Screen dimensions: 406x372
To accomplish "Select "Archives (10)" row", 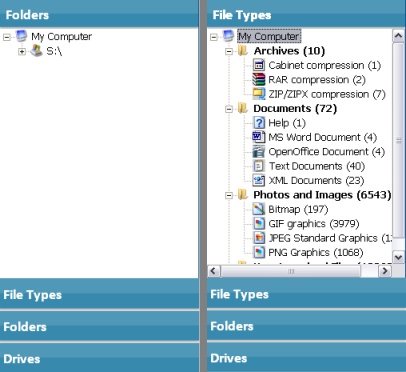I will tap(289, 51).
